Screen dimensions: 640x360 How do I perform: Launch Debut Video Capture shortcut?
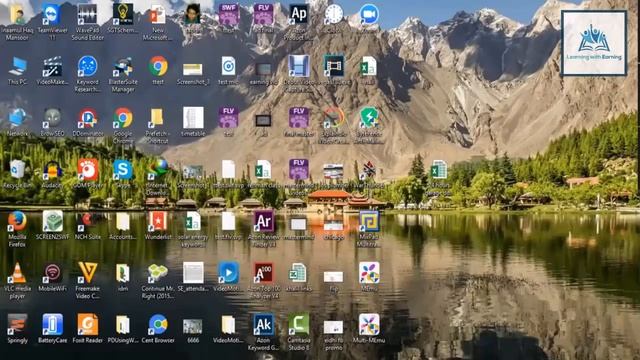pyautogui.click(x=299, y=67)
